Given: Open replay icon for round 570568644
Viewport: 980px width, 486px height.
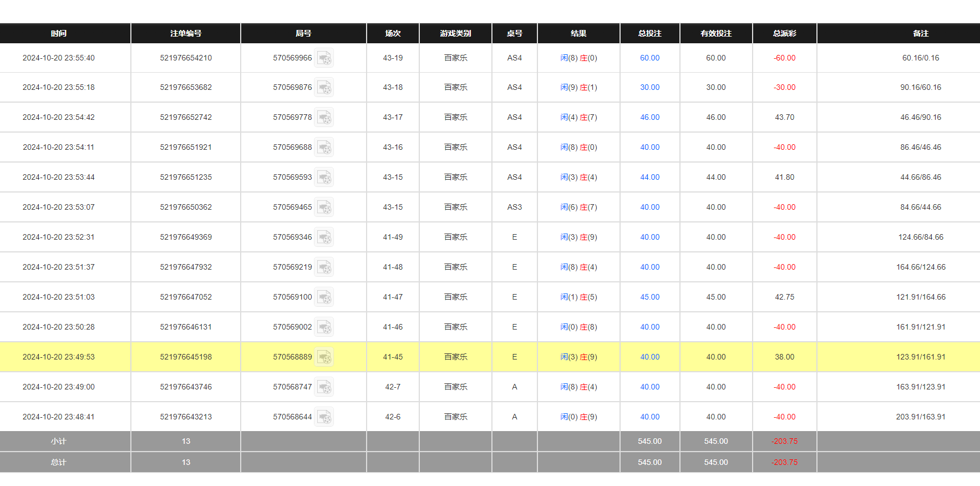Looking at the screenshot, I should click(x=324, y=417).
